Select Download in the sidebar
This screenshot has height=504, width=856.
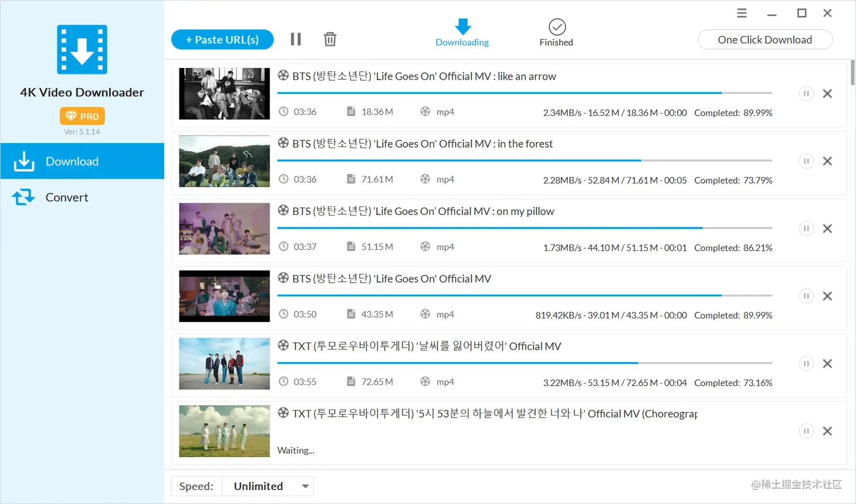coord(82,161)
